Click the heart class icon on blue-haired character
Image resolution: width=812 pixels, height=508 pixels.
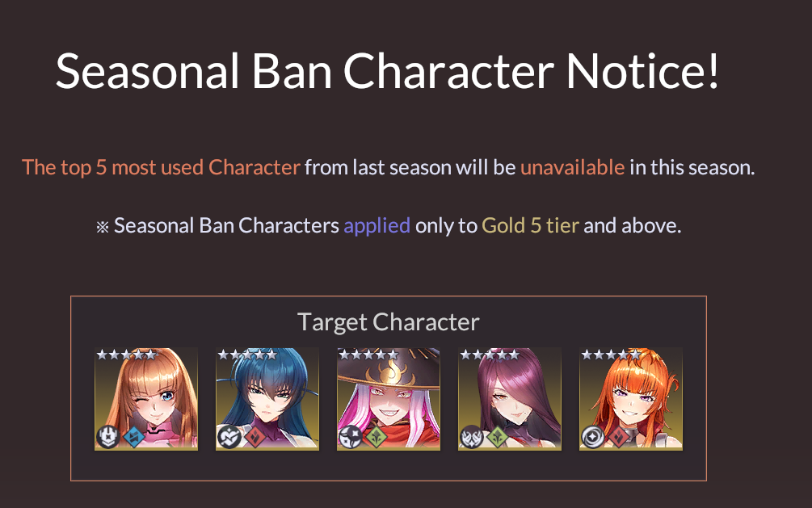229,437
